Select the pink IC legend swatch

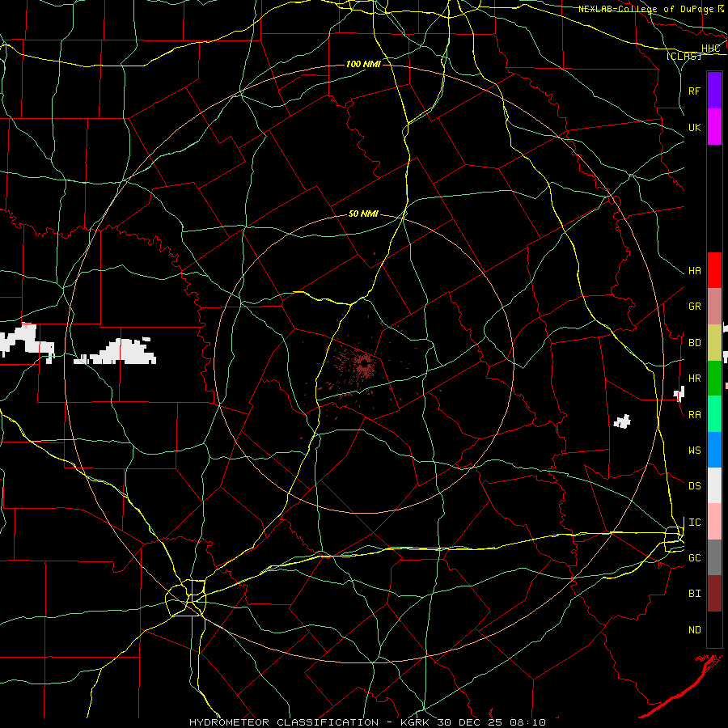[714, 522]
